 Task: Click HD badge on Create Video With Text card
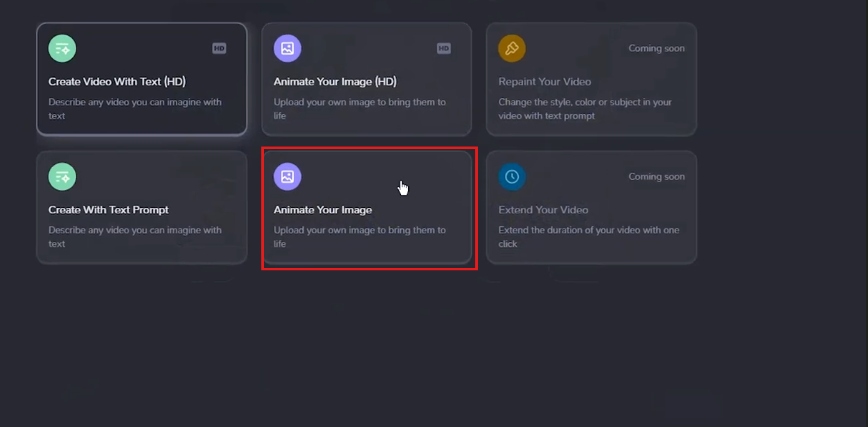[219, 48]
